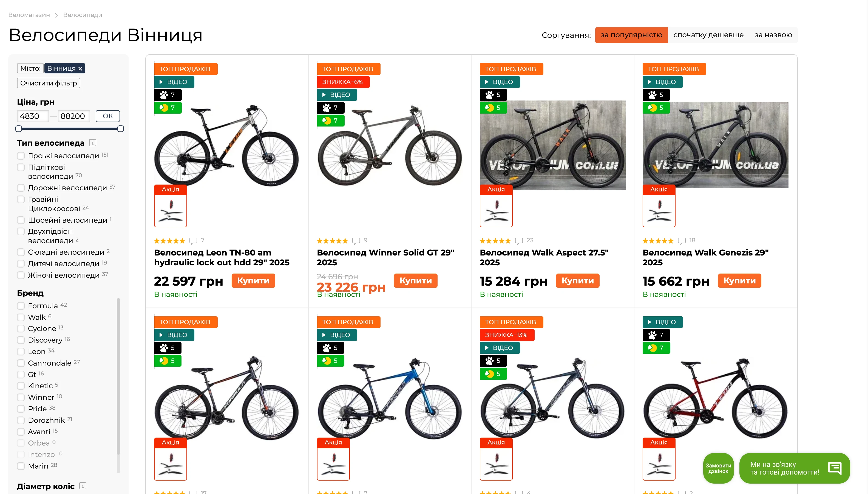Click paw badge on Walk Aspect card
The height and width of the screenshot is (494, 868).
(x=493, y=95)
